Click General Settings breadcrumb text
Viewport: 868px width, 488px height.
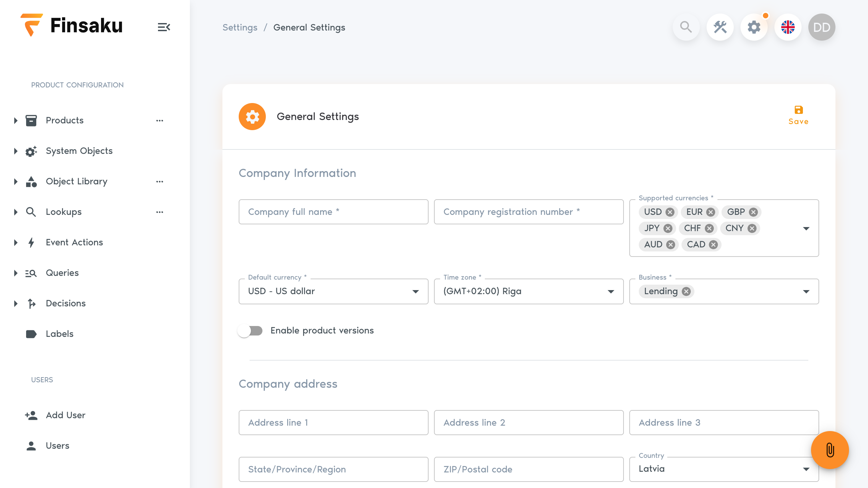309,27
